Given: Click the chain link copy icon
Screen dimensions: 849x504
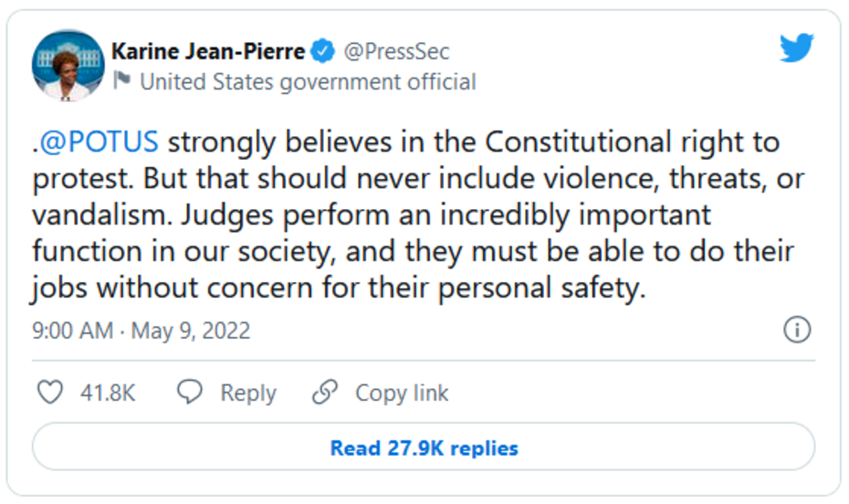Looking at the screenshot, I should coord(325,393).
